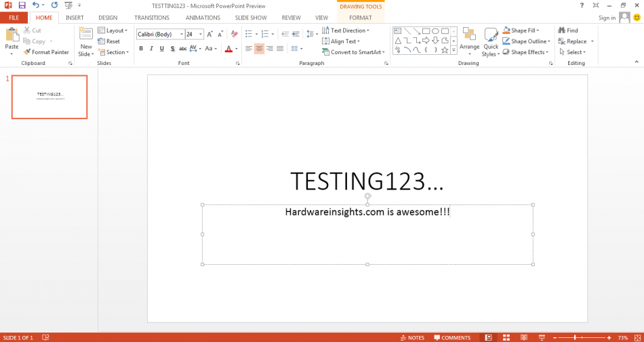The image size is (644, 342).
Task: Activate the Format Painter brush
Action: [46, 52]
